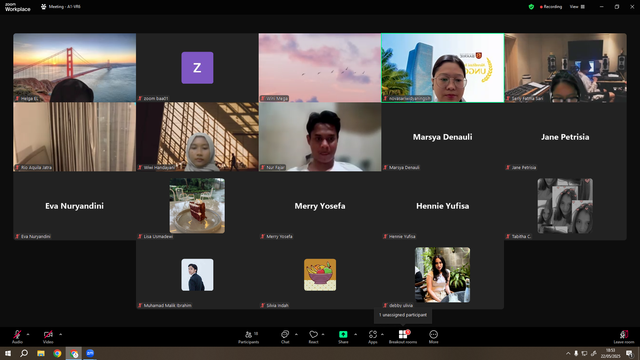Select novasariwidyaningsih's highlighted video tile
Image resolution: width=640 pixels, height=360 pixels.
442,67
